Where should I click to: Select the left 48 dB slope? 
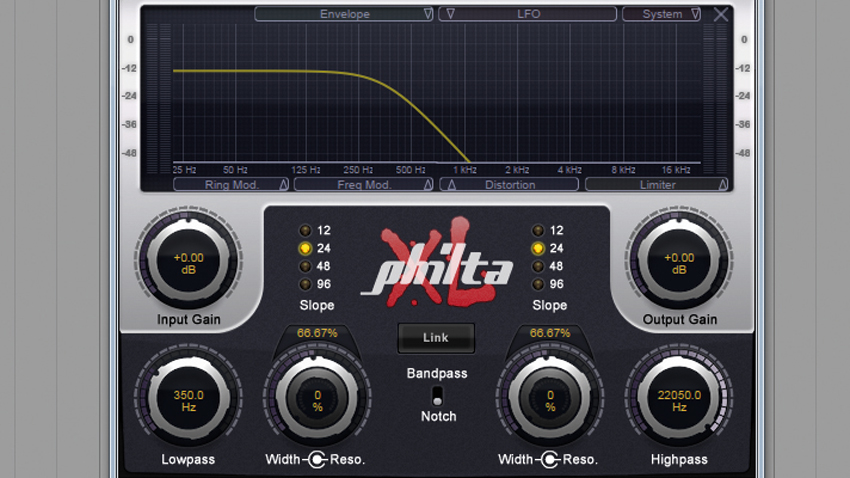tap(305, 266)
